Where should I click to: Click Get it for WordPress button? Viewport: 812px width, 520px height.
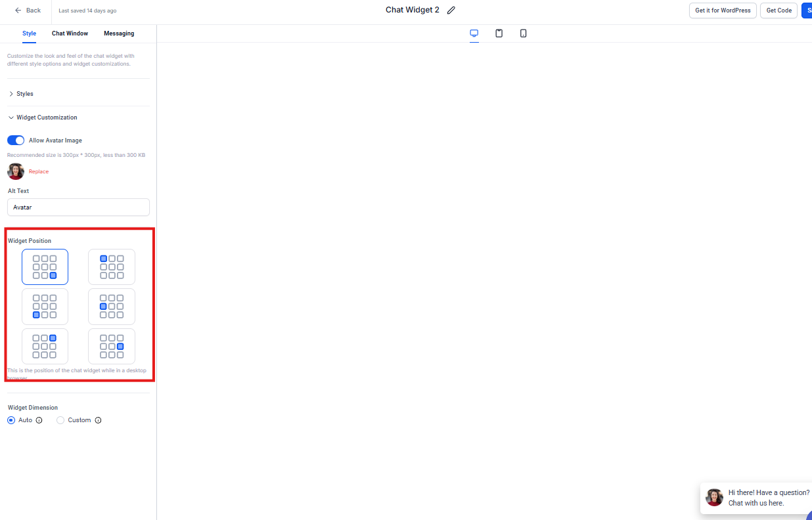click(x=723, y=11)
